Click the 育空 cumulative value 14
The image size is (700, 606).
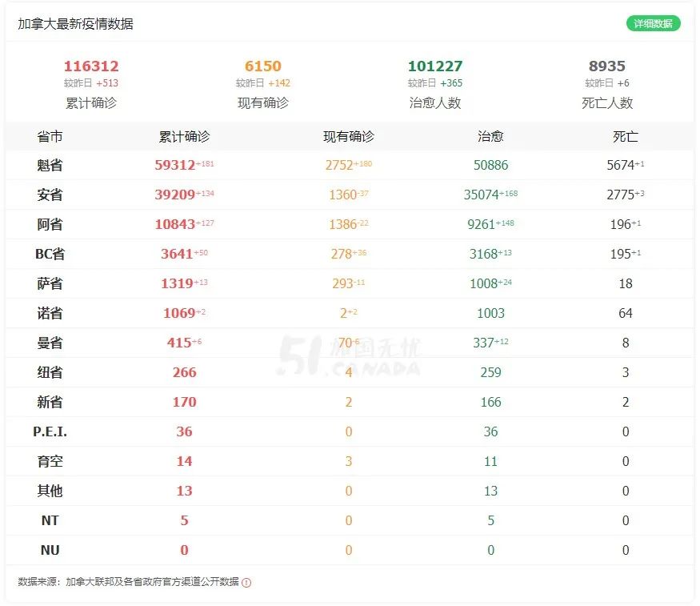tap(184, 461)
